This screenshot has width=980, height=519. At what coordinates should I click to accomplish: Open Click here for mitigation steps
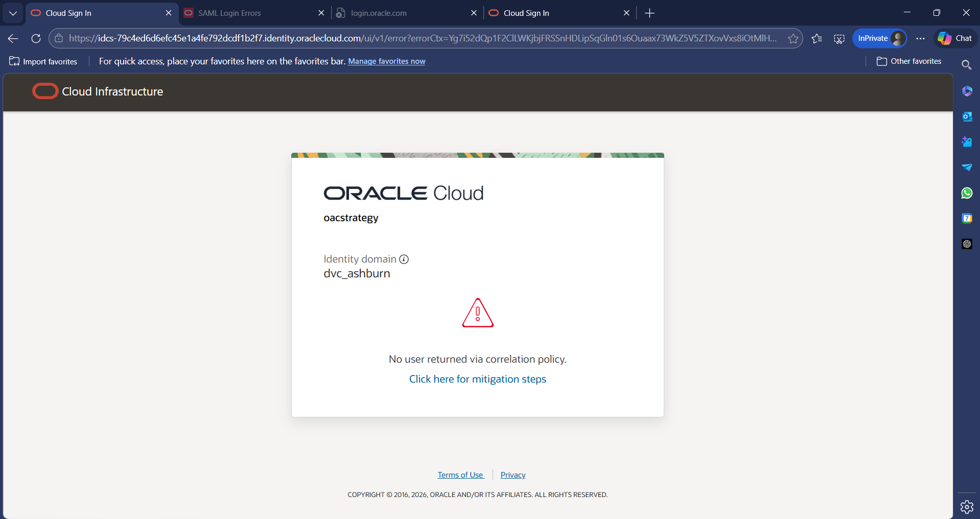click(478, 379)
